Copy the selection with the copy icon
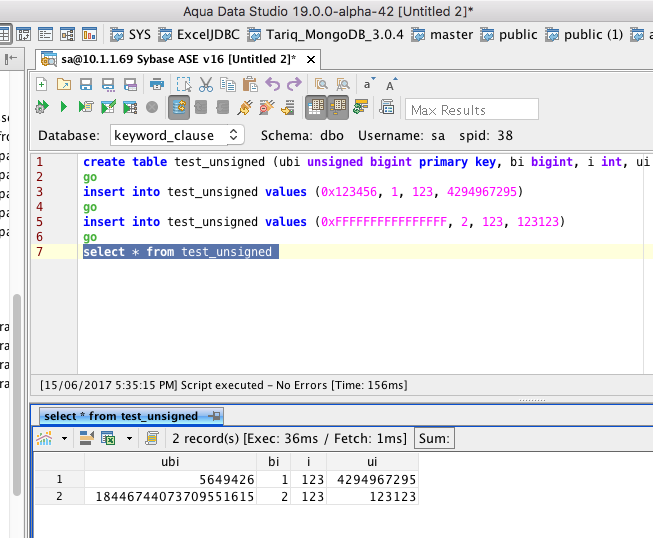Screen dimensions: 653x538 228,85
